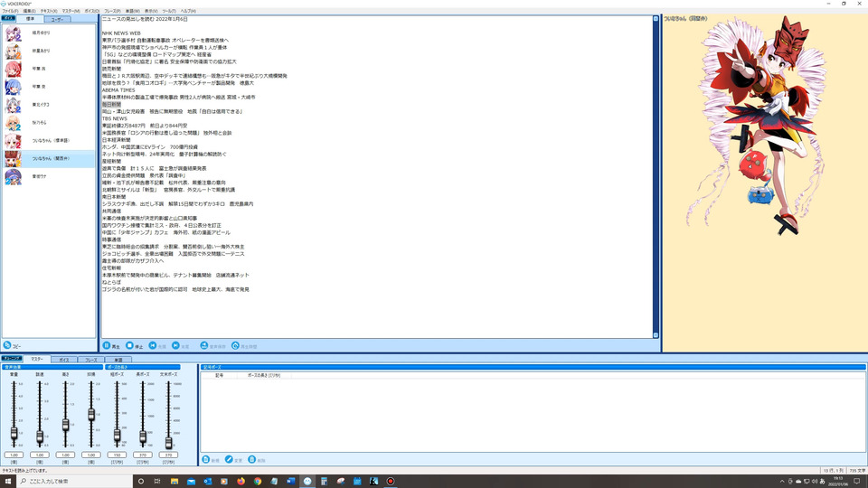This screenshot has height=488, width=868.
Task: Click the 話速 value field
Action: pyautogui.click(x=40, y=455)
